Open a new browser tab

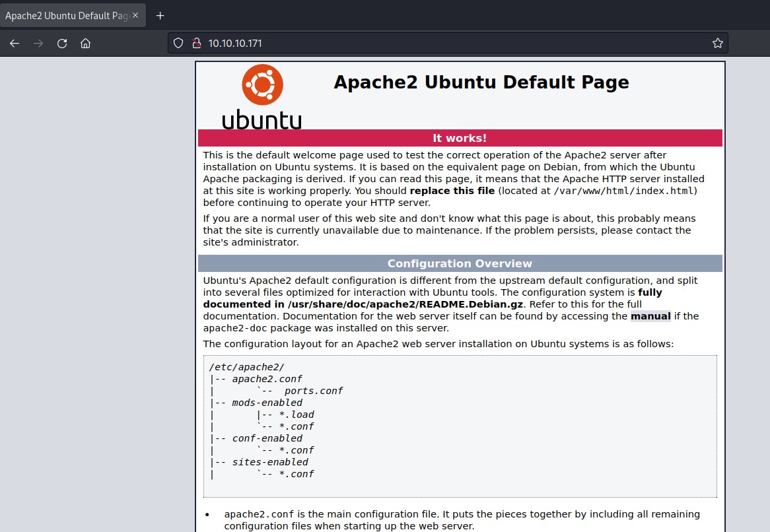pos(160,15)
